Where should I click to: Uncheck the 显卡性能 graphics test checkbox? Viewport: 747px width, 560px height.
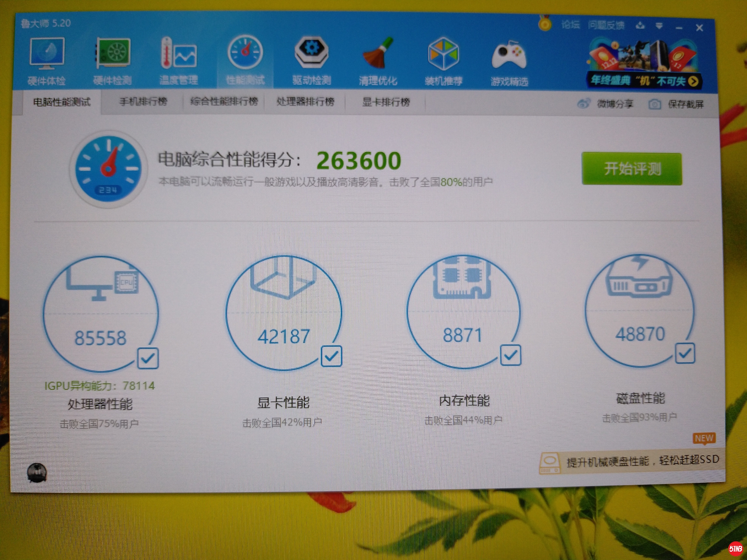tap(331, 356)
